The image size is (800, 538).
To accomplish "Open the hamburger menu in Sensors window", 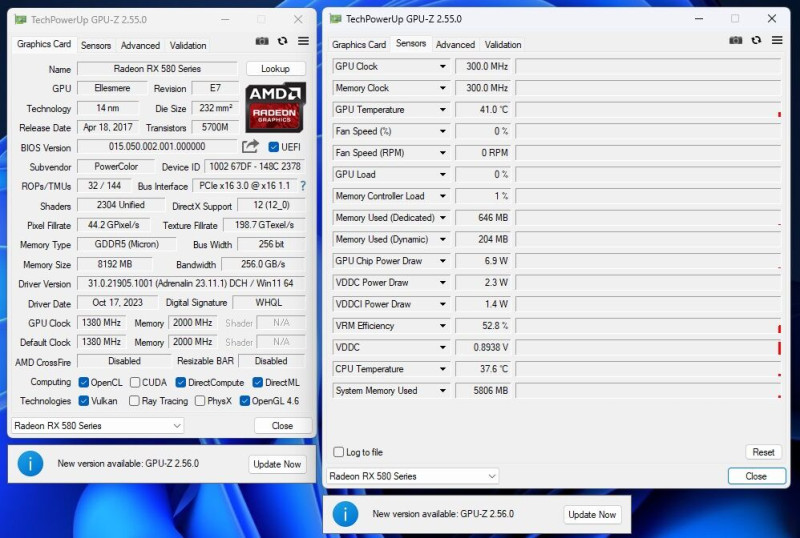I will pos(777,40).
